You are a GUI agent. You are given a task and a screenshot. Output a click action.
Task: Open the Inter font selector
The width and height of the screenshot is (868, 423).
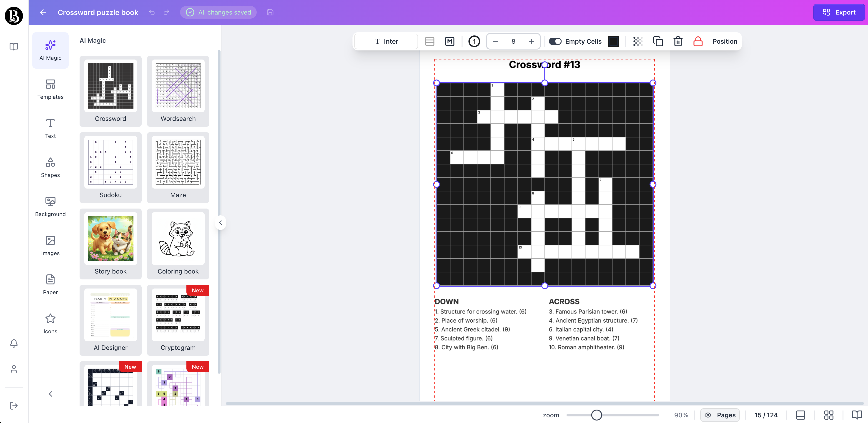386,41
